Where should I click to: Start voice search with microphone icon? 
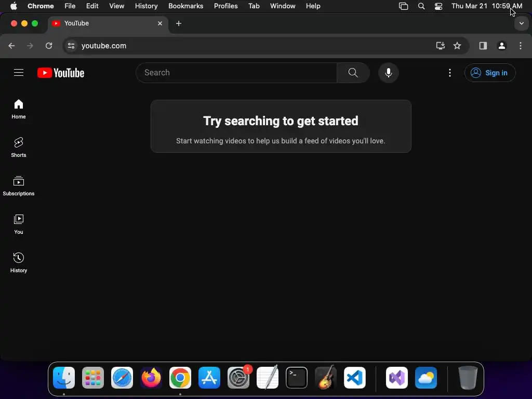(389, 73)
